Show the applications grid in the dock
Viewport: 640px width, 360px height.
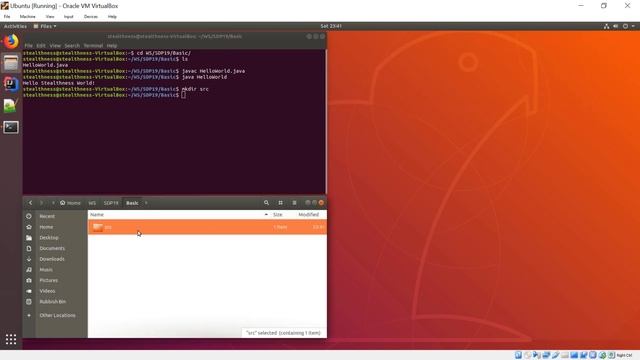coord(11,339)
